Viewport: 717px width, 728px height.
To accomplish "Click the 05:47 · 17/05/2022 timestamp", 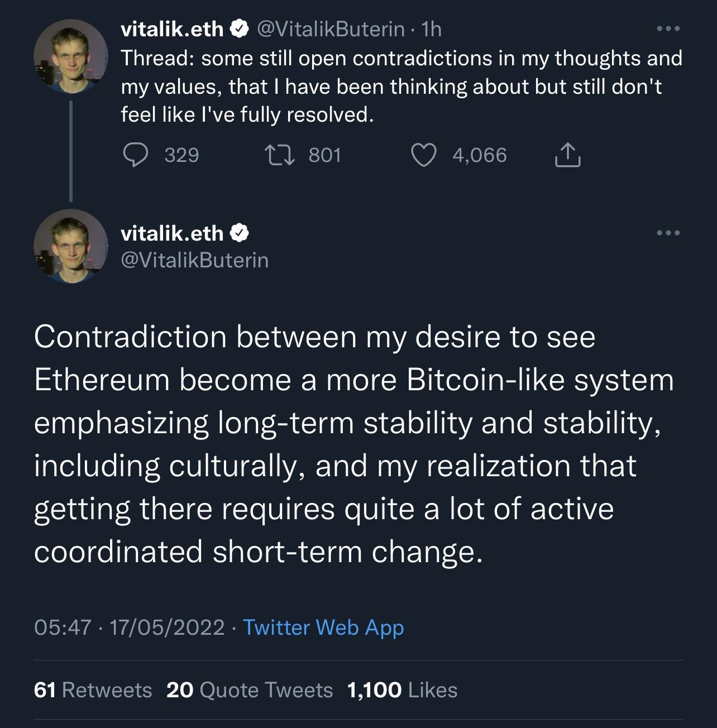I will pyautogui.click(x=129, y=628).
